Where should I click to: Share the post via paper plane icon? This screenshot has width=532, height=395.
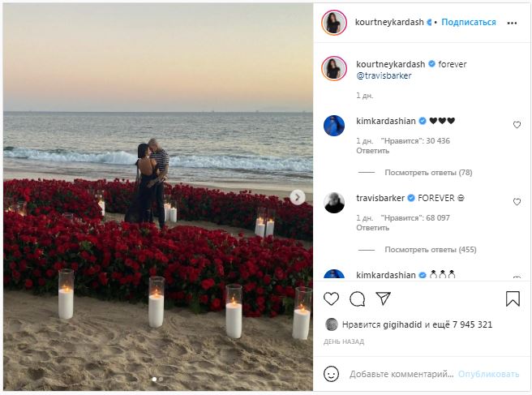tap(383, 298)
